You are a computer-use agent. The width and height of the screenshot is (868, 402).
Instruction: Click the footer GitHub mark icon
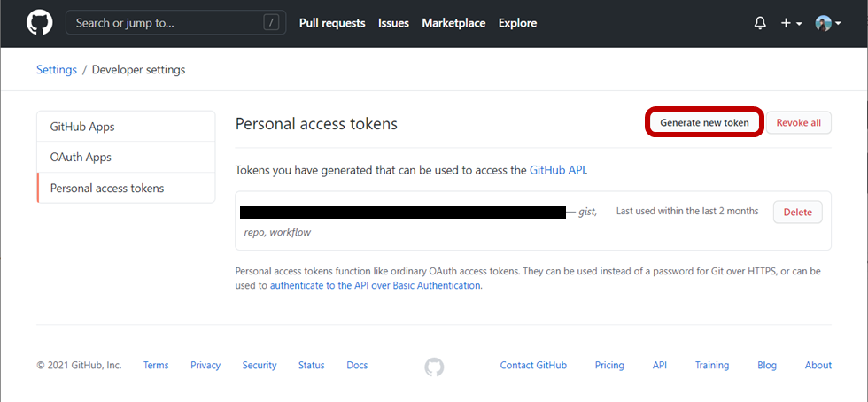tap(434, 366)
